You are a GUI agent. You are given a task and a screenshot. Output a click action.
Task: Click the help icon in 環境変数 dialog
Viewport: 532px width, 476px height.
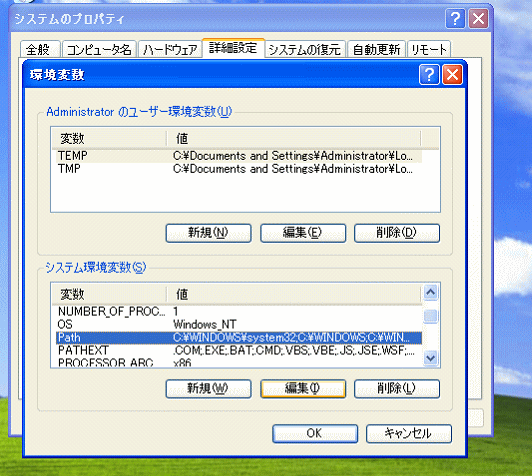429,74
